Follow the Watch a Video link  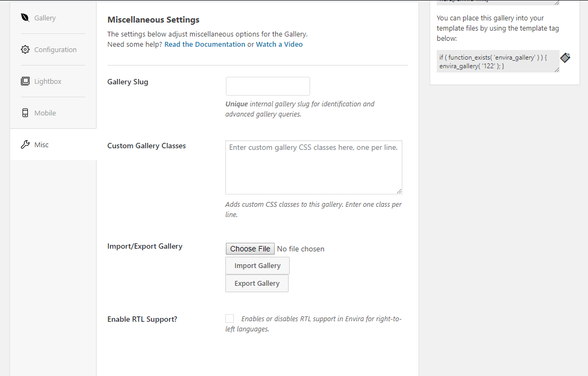tap(280, 45)
